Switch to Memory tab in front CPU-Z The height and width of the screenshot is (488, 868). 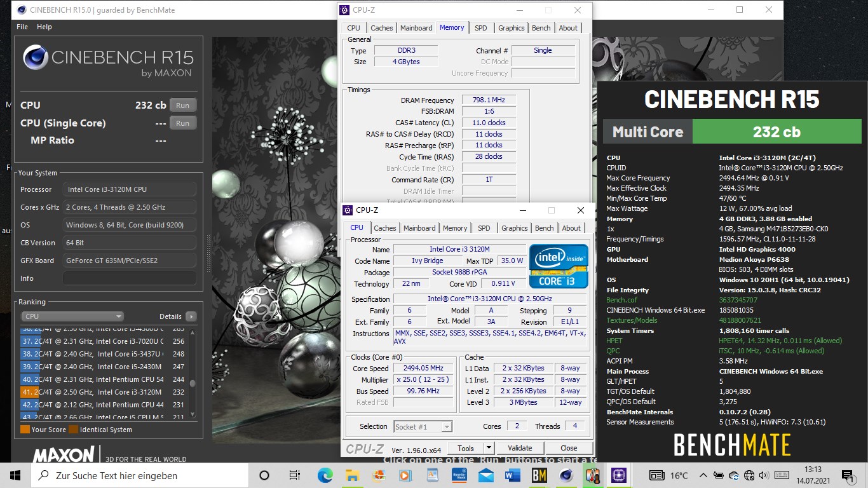pos(455,228)
